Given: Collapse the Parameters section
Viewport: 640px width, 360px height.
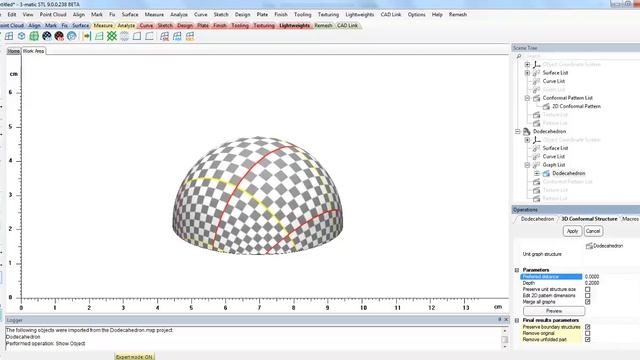Looking at the screenshot, I should pos(517,270).
